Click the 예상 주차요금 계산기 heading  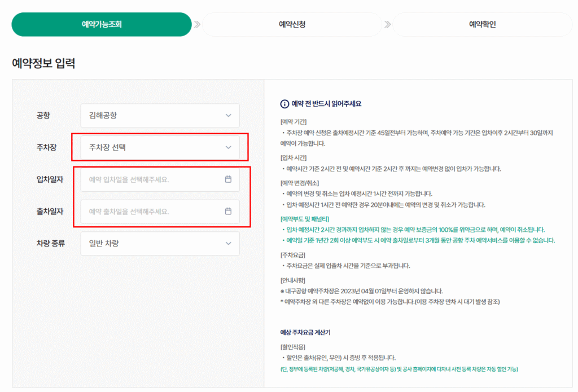tap(309, 333)
